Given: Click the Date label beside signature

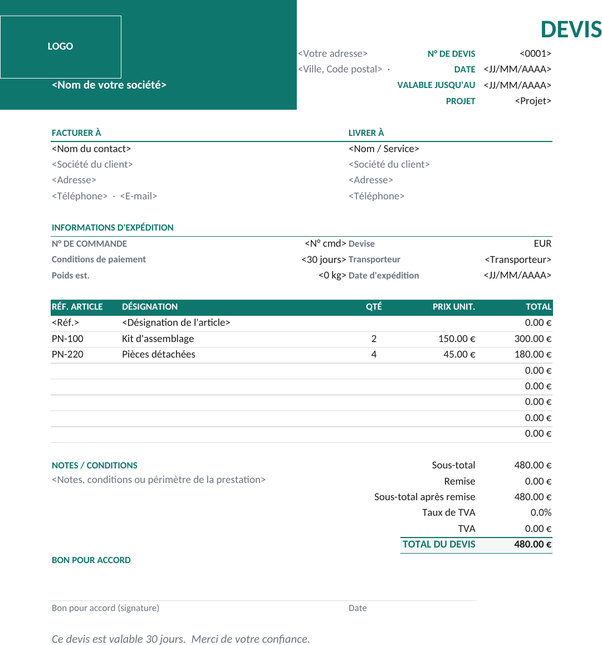Looking at the screenshot, I should tap(357, 608).
